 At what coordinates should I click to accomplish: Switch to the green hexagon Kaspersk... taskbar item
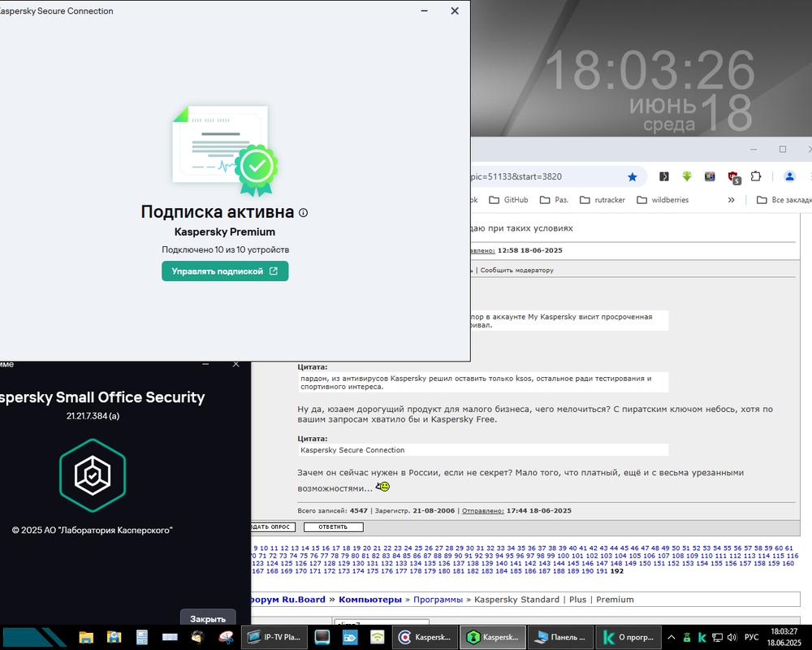(493, 638)
